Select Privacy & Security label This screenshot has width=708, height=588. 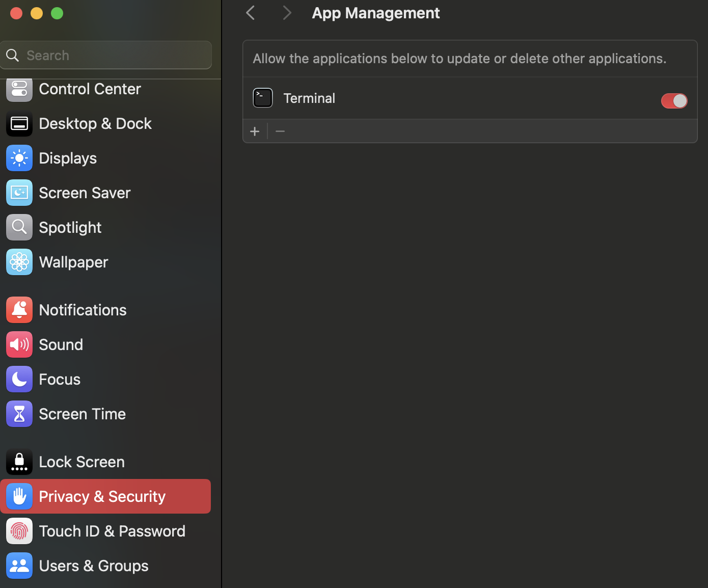[102, 497]
